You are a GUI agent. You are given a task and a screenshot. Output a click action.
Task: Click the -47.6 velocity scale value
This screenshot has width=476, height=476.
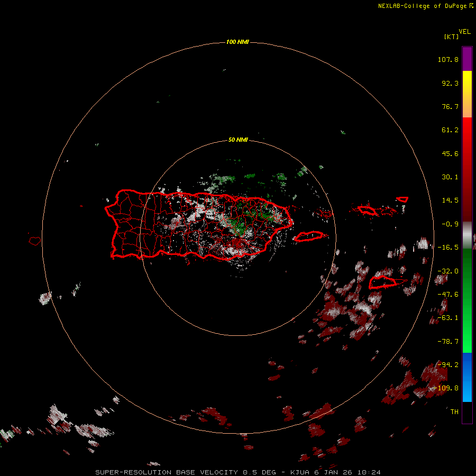coord(448,295)
